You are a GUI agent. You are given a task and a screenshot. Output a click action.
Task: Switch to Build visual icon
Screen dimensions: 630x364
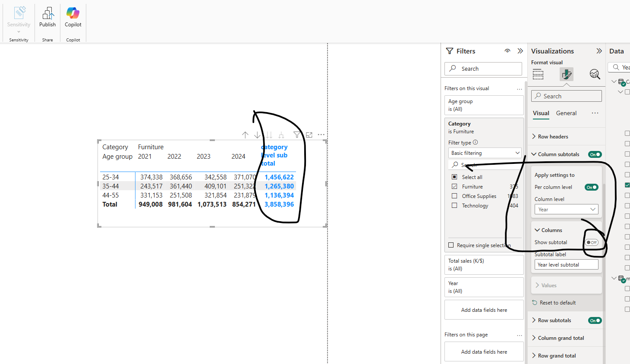(x=538, y=75)
